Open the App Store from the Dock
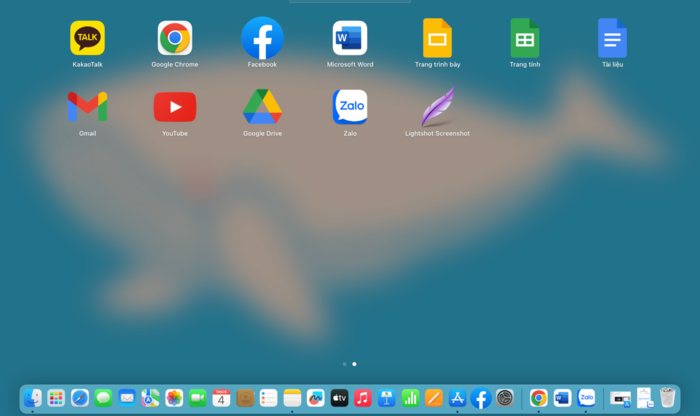 (458, 398)
